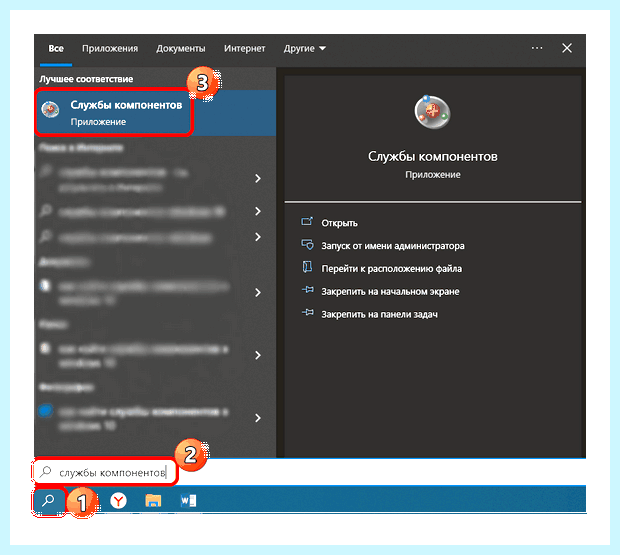This screenshot has width=620, height=555.
Task: Open File Explorer from the taskbar
Action: 153,501
